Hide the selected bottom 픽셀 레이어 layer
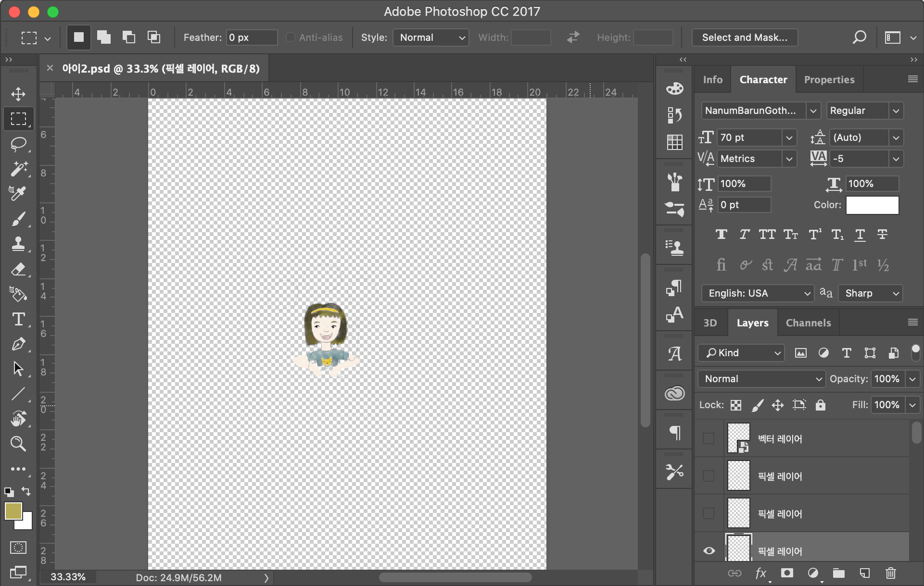The height and width of the screenshot is (586, 924). pyautogui.click(x=709, y=551)
